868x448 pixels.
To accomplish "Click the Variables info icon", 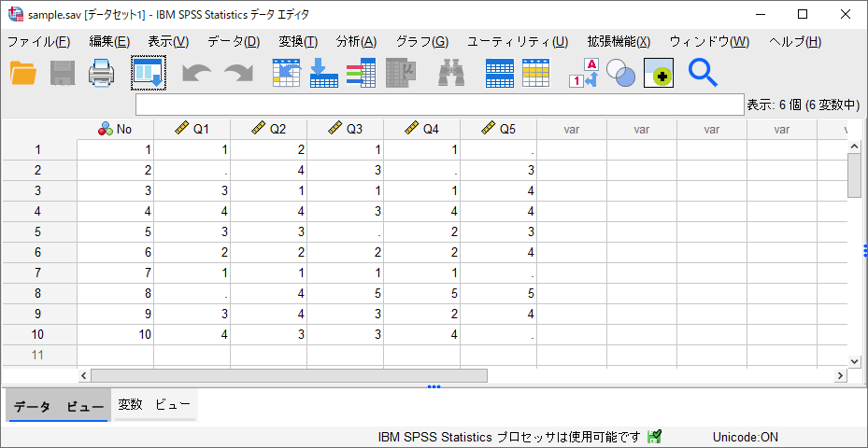I will point(361,73).
